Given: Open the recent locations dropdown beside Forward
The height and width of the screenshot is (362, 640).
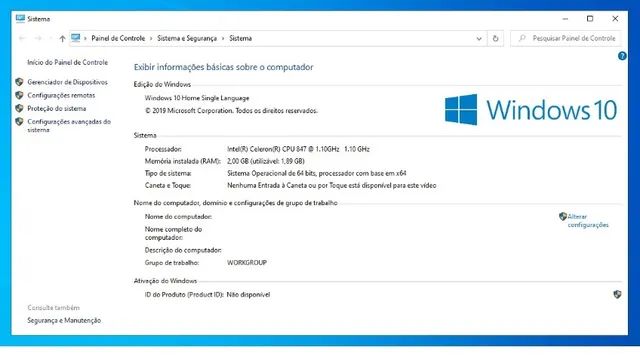Looking at the screenshot, I should (50, 38).
